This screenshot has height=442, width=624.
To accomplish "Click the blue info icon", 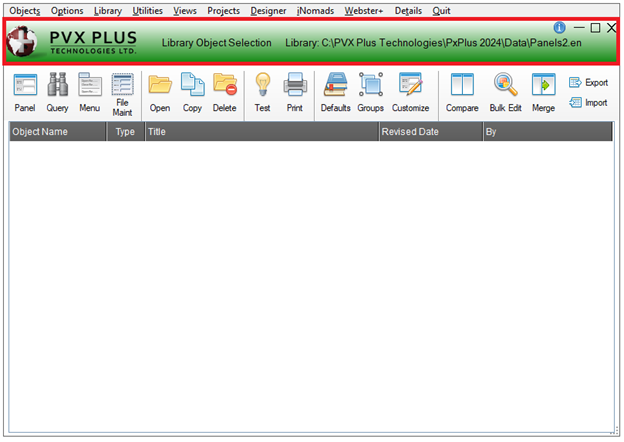I will click(560, 28).
